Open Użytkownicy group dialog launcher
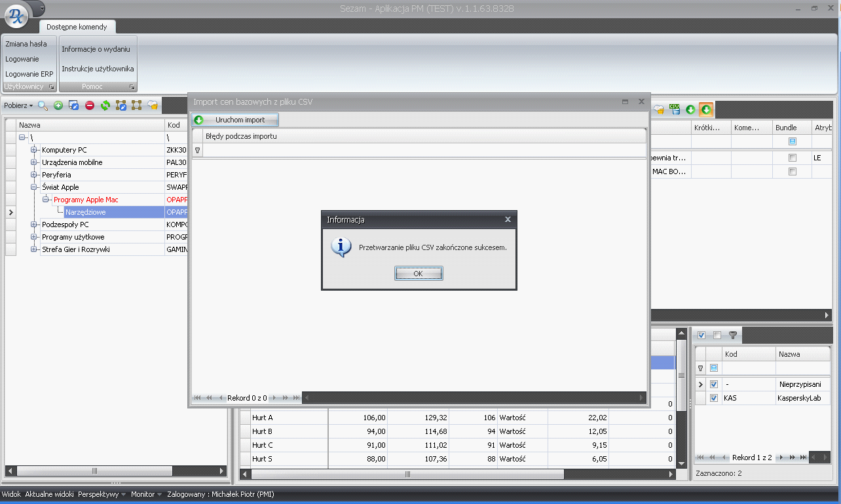 click(51, 86)
